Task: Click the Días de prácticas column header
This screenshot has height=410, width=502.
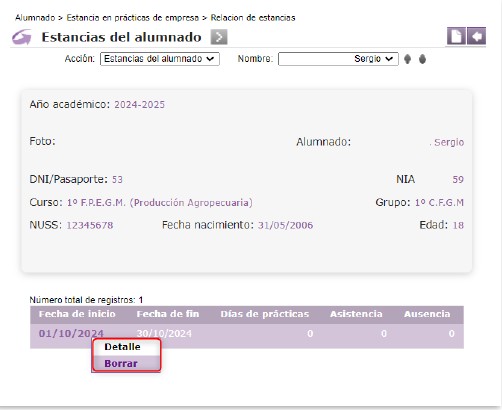Action: [x=265, y=314]
